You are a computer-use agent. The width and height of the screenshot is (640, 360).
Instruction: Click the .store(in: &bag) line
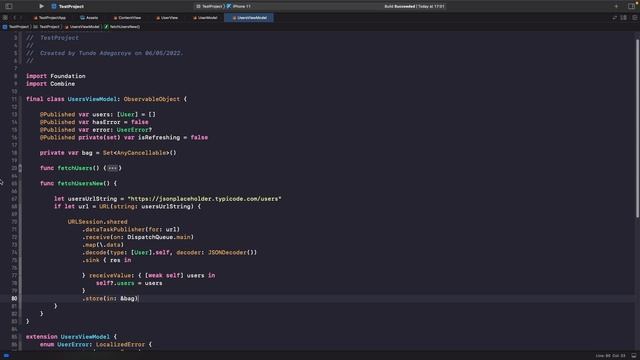[110, 298]
